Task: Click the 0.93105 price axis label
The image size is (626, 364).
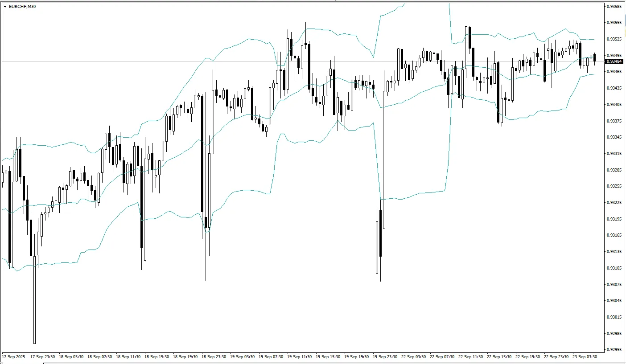Action: tap(615, 268)
